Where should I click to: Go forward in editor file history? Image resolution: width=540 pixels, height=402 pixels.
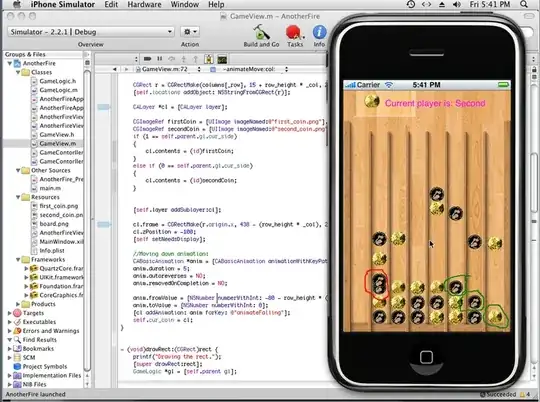pos(126,69)
